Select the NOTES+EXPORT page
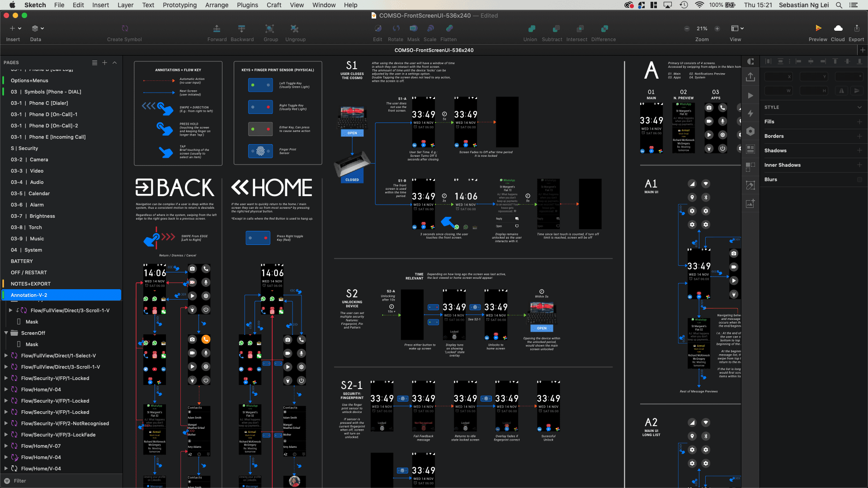 pos(31,284)
